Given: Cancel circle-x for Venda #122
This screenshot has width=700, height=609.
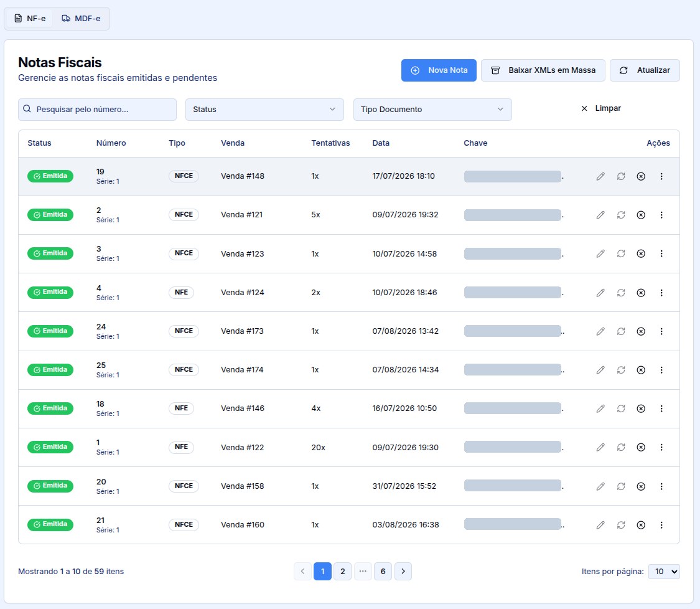Looking at the screenshot, I should 641,447.
